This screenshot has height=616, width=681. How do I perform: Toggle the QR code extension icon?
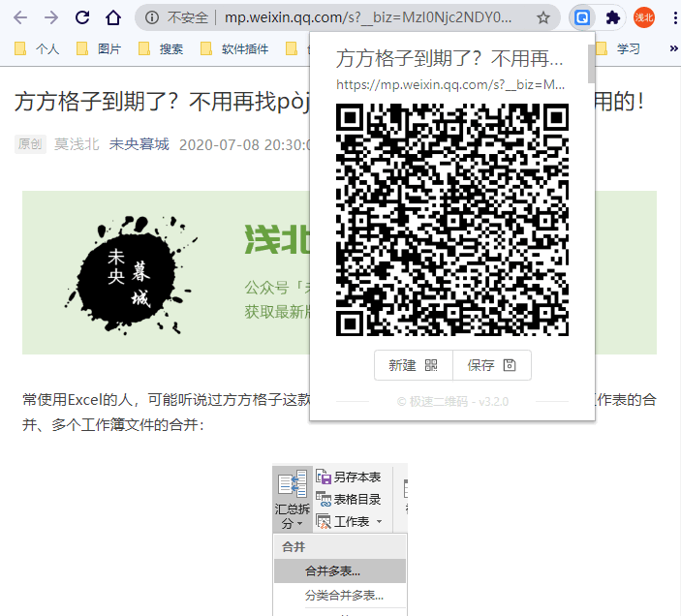point(582,17)
